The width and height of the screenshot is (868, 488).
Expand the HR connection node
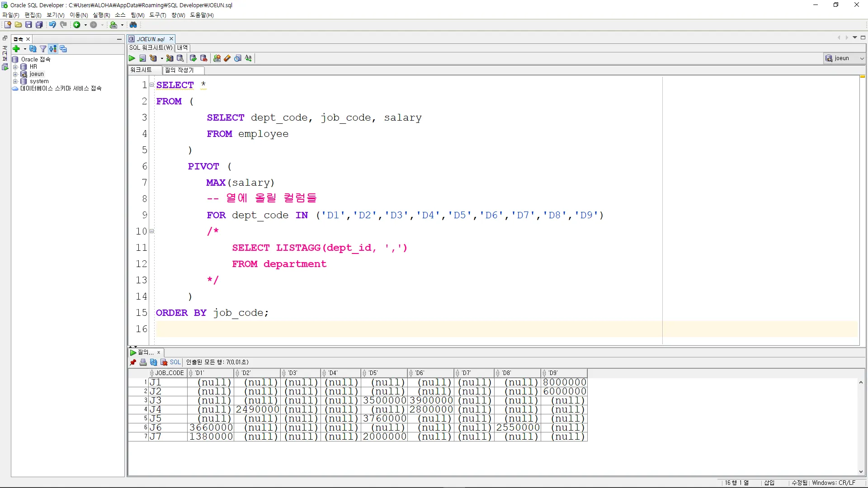point(15,67)
